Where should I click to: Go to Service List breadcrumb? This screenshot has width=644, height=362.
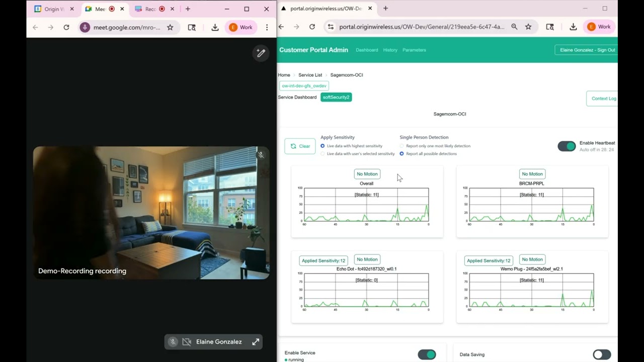(310, 75)
